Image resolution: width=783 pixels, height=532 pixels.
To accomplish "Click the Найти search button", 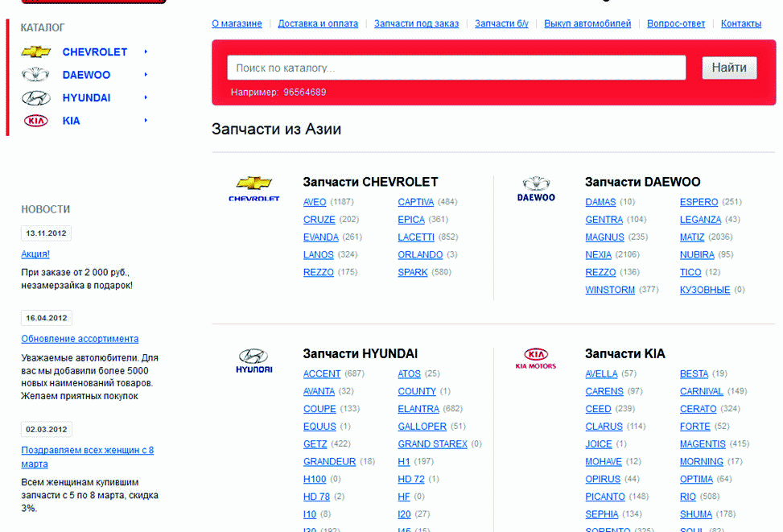I will (729, 68).
